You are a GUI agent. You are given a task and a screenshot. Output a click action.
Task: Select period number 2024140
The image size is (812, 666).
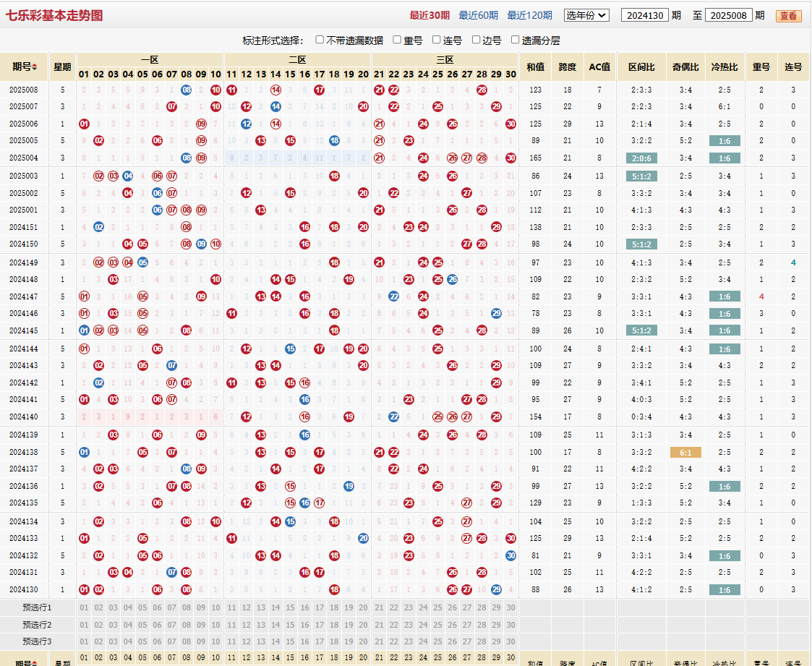[x=24, y=417]
